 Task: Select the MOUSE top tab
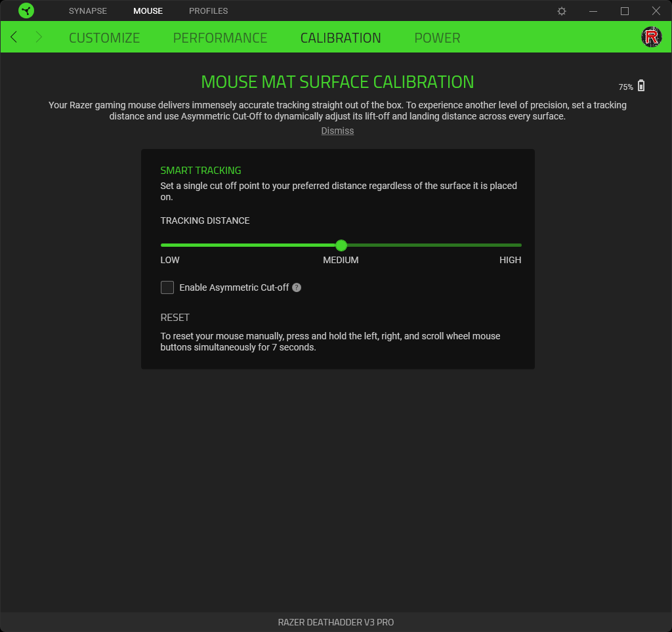pos(148,11)
